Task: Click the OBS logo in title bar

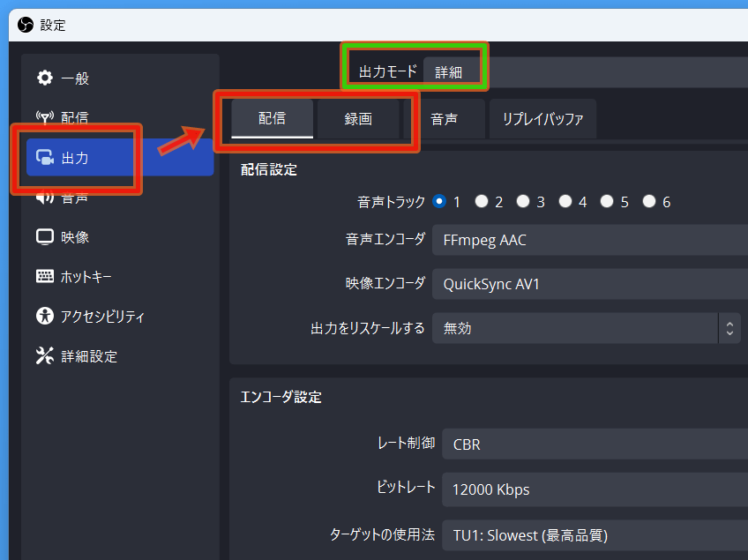Action: [x=26, y=25]
